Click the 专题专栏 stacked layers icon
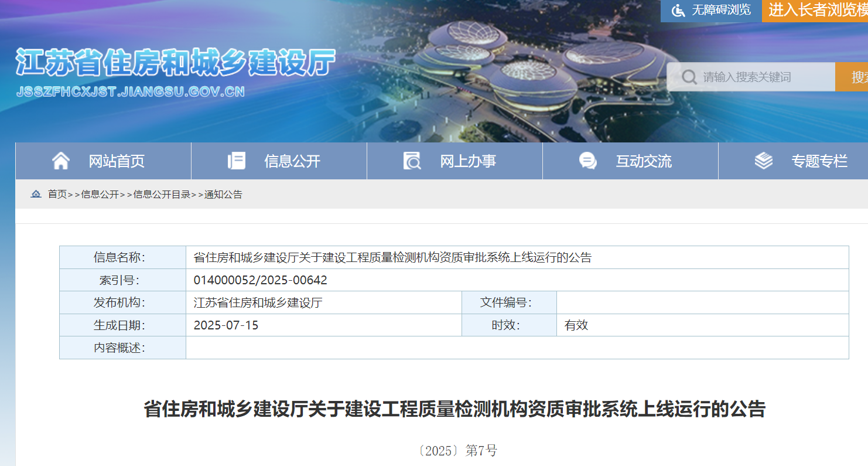This screenshot has height=466, width=868. (x=764, y=161)
